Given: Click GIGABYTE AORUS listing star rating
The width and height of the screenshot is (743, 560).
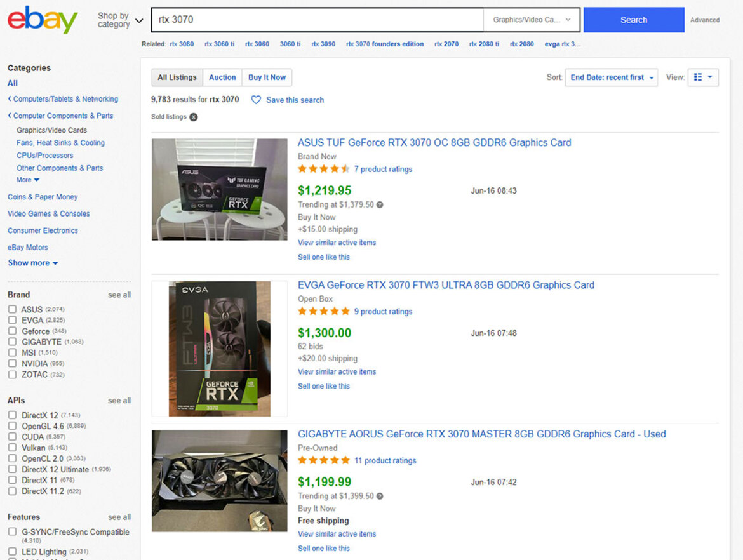Looking at the screenshot, I should (324, 460).
